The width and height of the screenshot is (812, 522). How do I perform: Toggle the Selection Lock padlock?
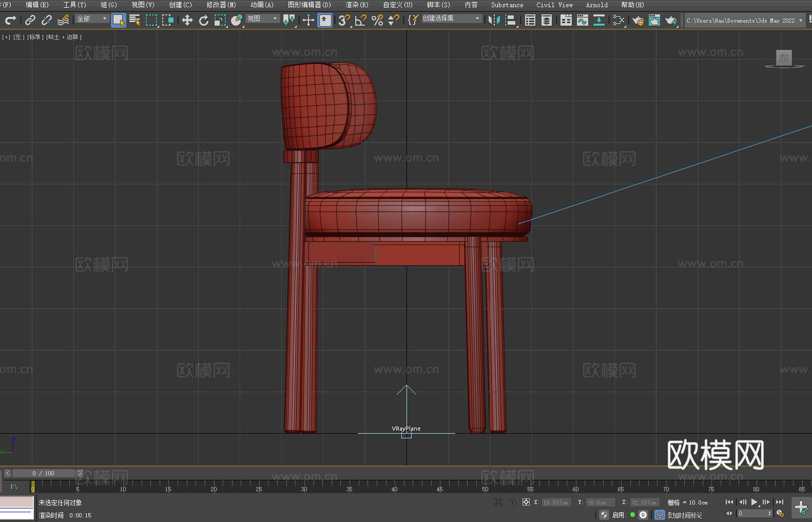(x=512, y=502)
